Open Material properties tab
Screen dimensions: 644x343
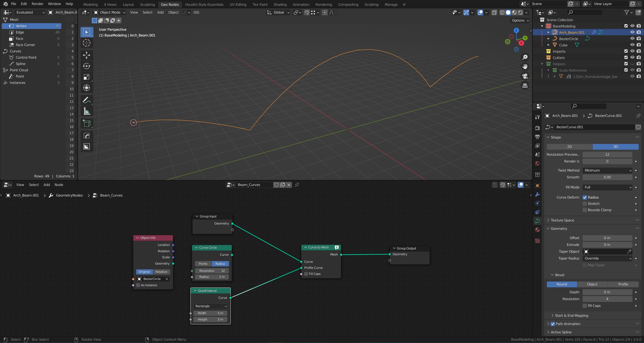point(537,230)
